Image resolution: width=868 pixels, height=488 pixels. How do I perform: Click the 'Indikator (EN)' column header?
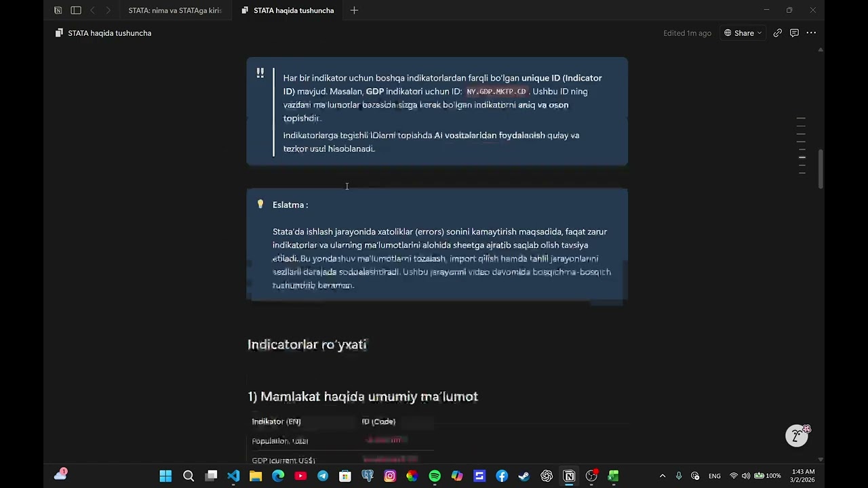277,422
